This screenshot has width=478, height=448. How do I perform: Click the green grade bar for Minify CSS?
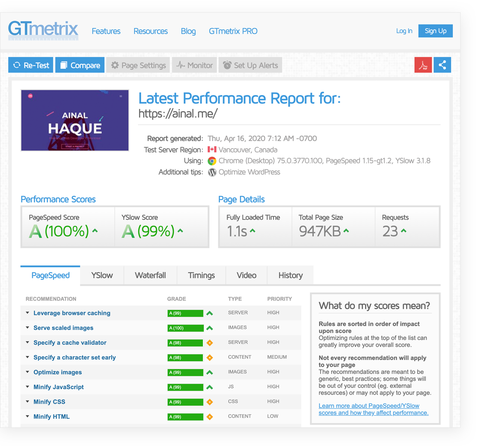tap(185, 402)
